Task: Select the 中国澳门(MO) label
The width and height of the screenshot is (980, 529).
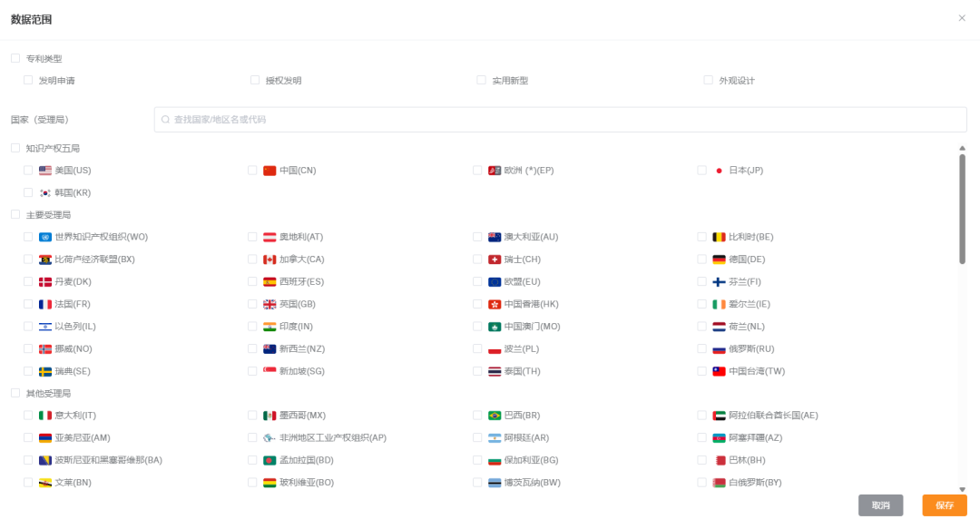Action: pos(533,327)
